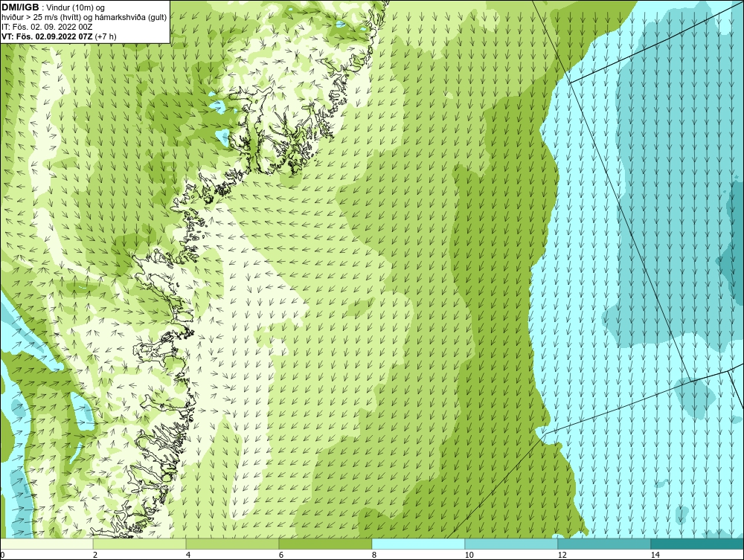Viewport: 744px width, 560px height.
Task: Click the 6–8 m/s dark green legend swatch
Action: click(326, 544)
